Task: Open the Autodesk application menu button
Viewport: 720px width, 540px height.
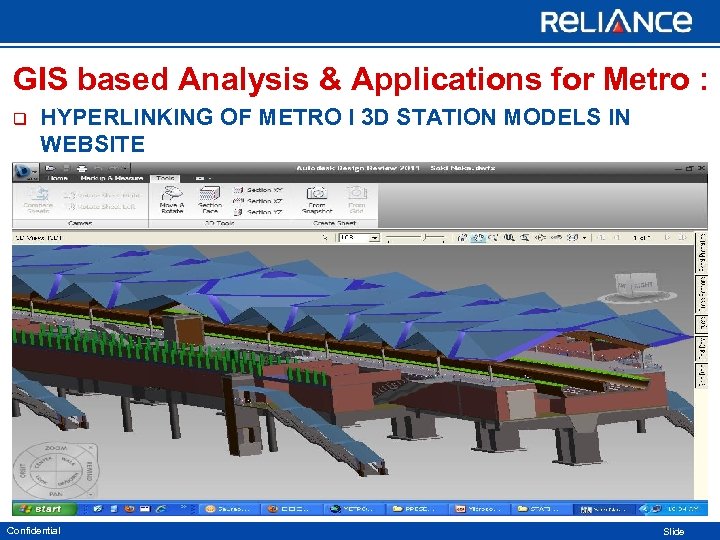Action: click(x=24, y=171)
